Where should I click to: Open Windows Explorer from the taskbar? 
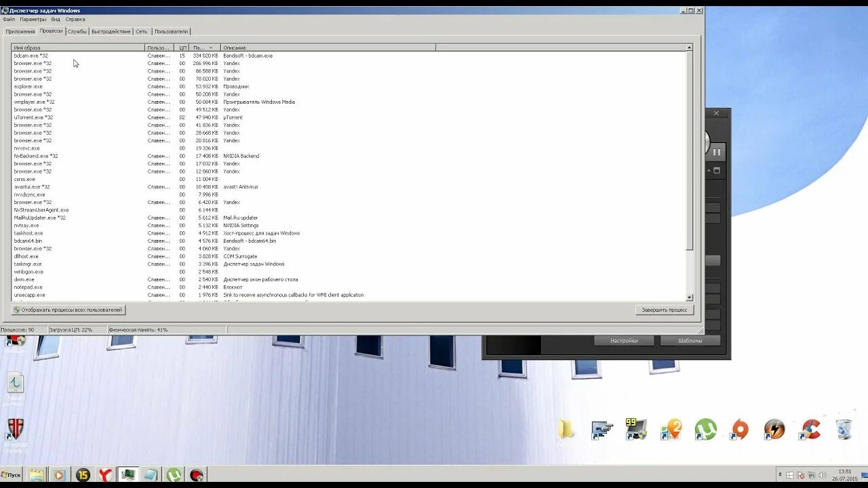(x=37, y=475)
